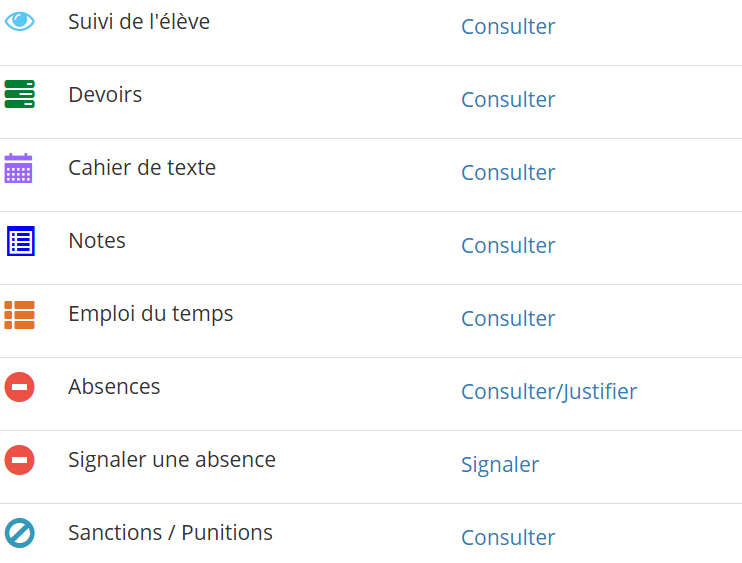742x563 pixels.
Task: Click the blue list icon for Notes
Action: click(x=20, y=241)
